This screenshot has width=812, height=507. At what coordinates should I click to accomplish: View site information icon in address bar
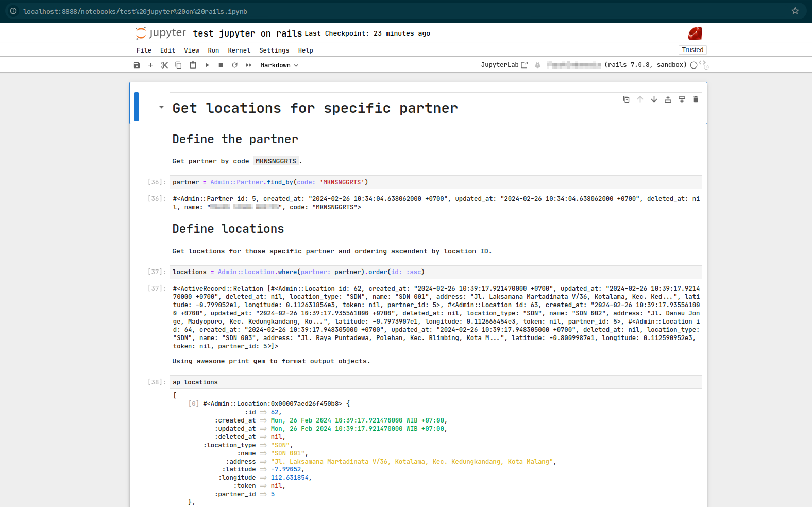(13, 11)
